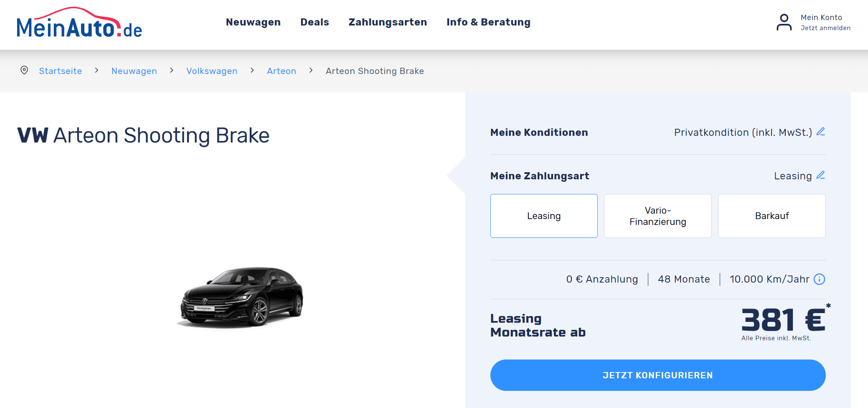This screenshot has height=408, width=868.
Task: Go to Arteon breadcrumb link
Action: tap(282, 71)
